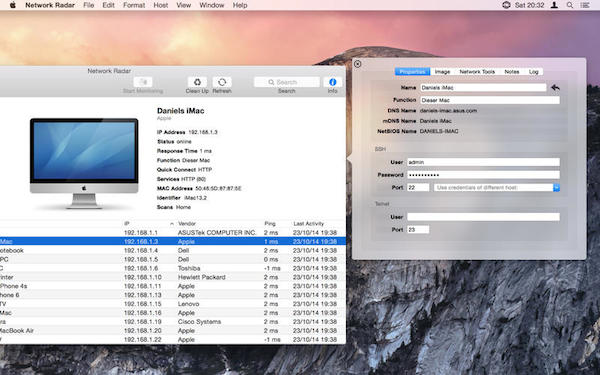Image resolution: width=600 pixels, height=375 pixels.
Task: Open the Edit menu
Action: pyautogui.click(x=108, y=5)
